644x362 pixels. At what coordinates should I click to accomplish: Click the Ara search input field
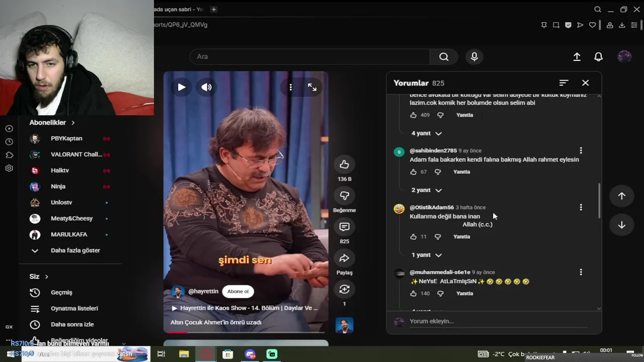pyautogui.click(x=309, y=56)
